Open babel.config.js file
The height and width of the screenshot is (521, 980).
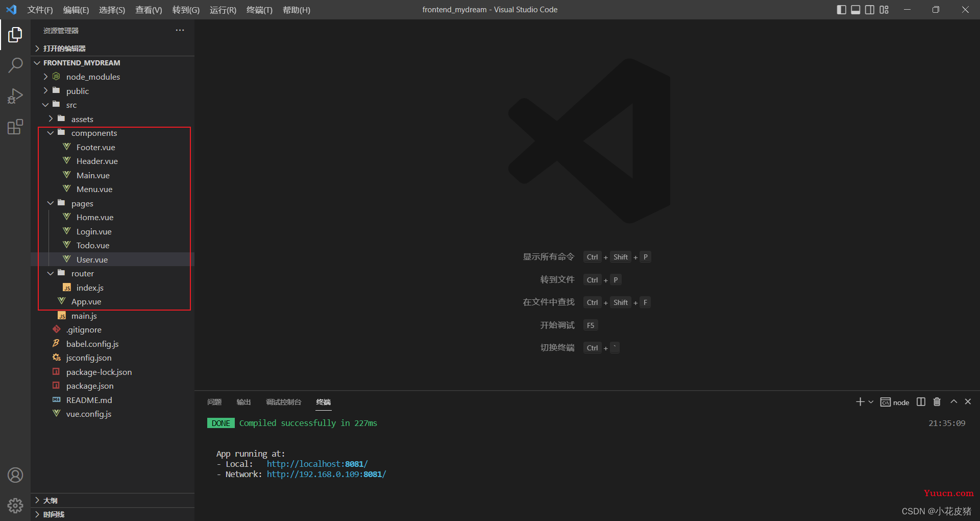pos(113,344)
